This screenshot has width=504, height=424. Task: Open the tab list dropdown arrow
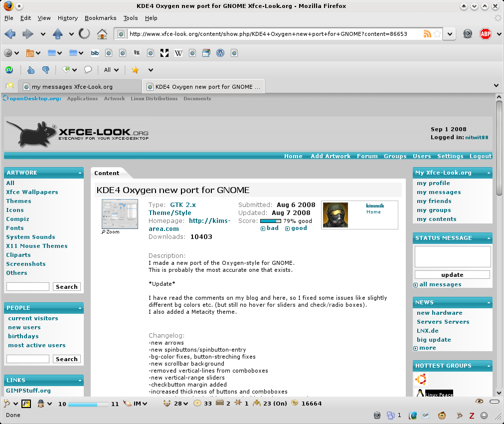click(497, 86)
